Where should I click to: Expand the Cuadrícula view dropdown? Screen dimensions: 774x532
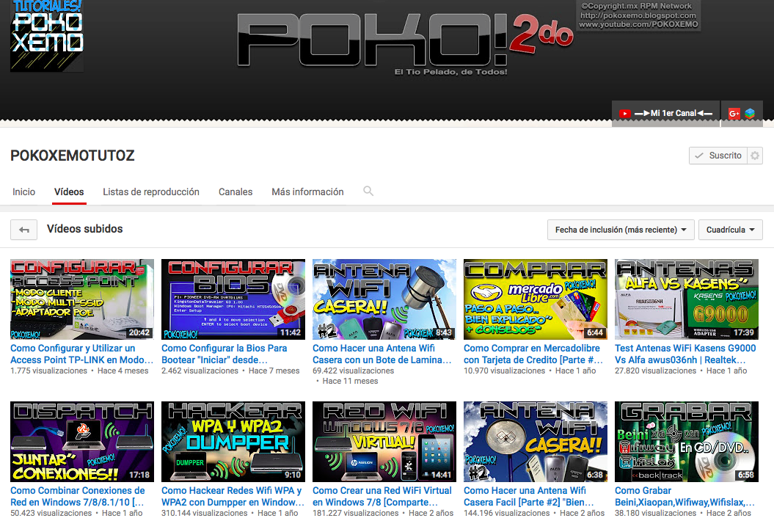pos(730,230)
